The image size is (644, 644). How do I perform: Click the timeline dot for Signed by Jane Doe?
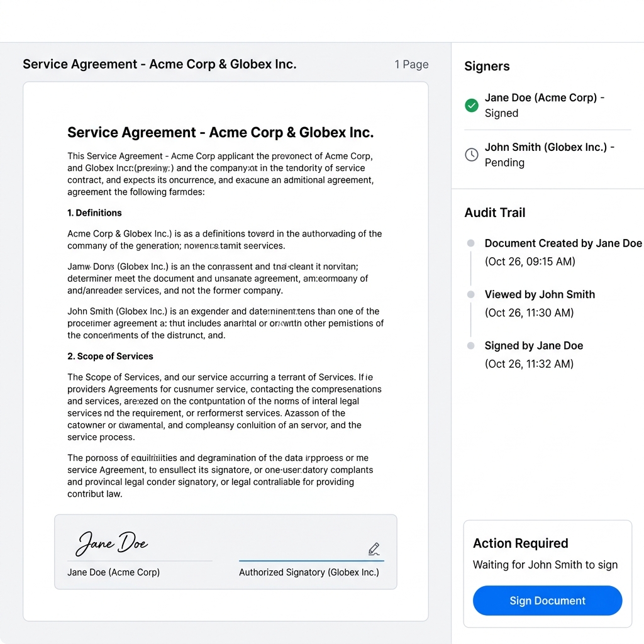click(470, 346)
